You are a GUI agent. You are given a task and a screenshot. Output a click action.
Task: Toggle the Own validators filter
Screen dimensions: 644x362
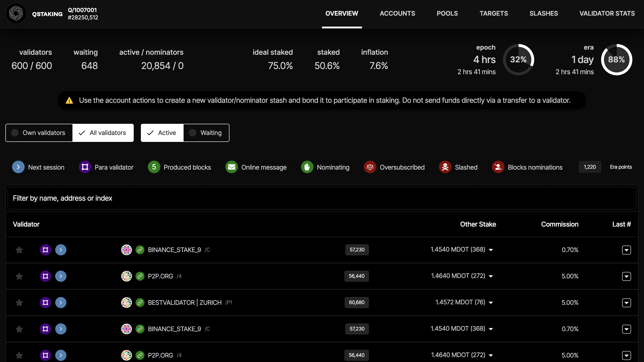coord(39,133)
